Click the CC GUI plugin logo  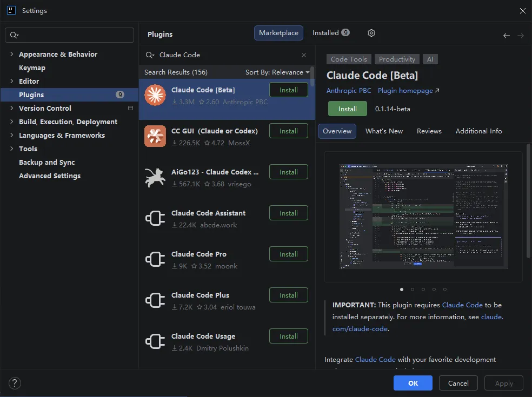(x=155, y=136)
